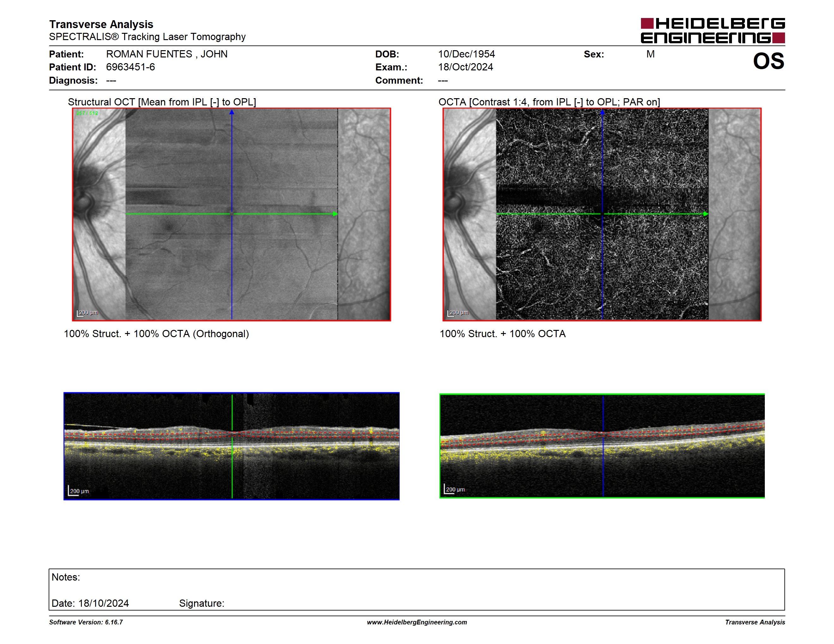
Task: Click the OCTA angiography en-face image
Action: tap(602, 214)
